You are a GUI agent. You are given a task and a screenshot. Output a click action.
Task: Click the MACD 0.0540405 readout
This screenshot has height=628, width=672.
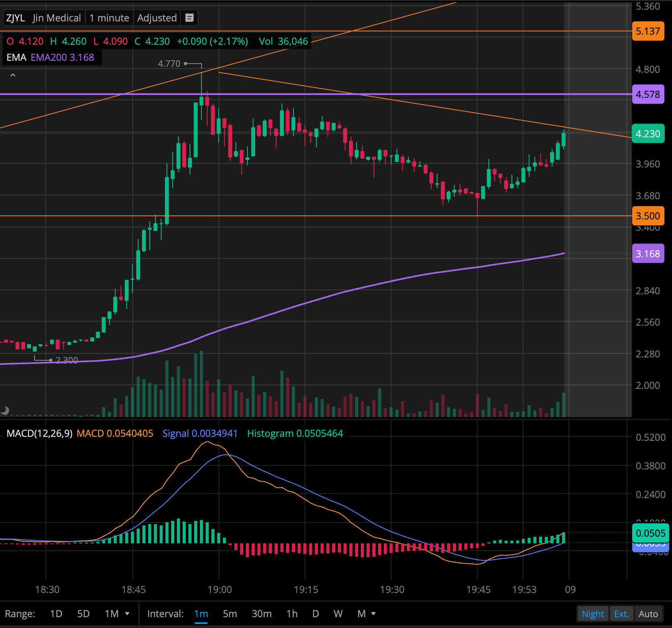pos(115,433)
